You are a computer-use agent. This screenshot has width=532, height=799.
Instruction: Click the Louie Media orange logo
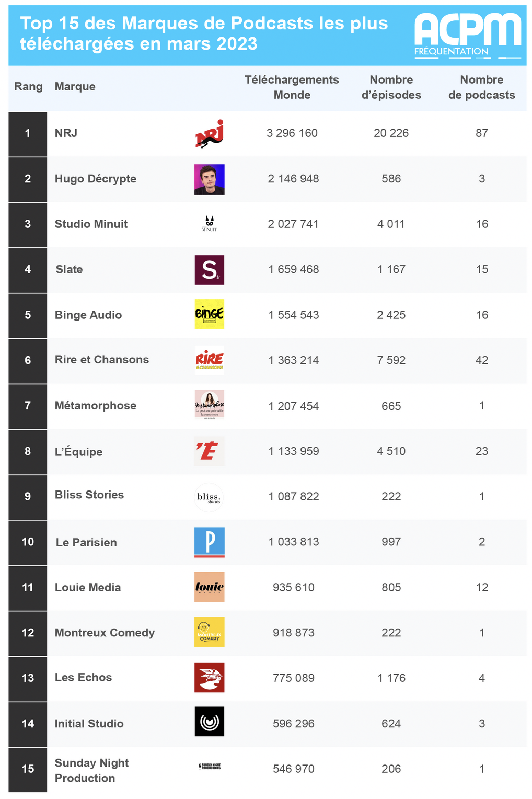pos(210,587)
